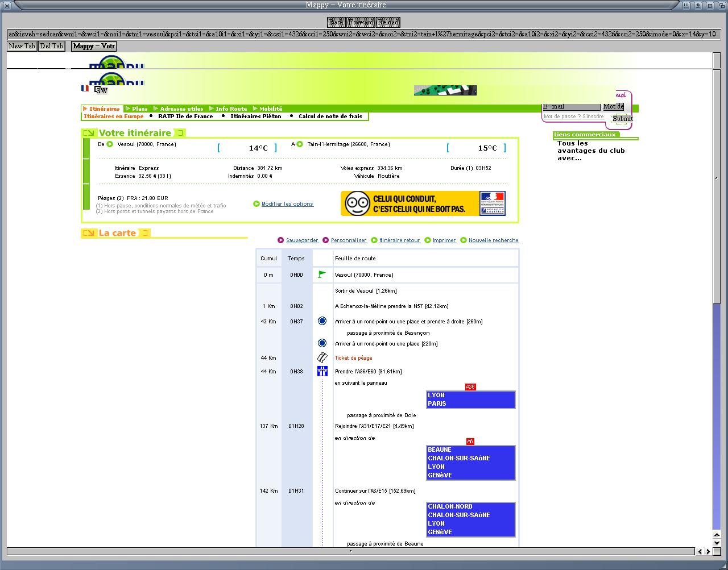Click purple icon beside Sauvegarder
This screenshot has width=728, height=570.
(x=281, y=240)
